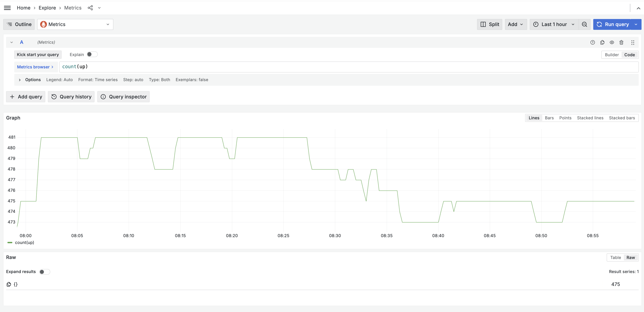Click the Prometheus data source icon
The height and width of the screenshot is (312, 644).
(x=44, y=24)
